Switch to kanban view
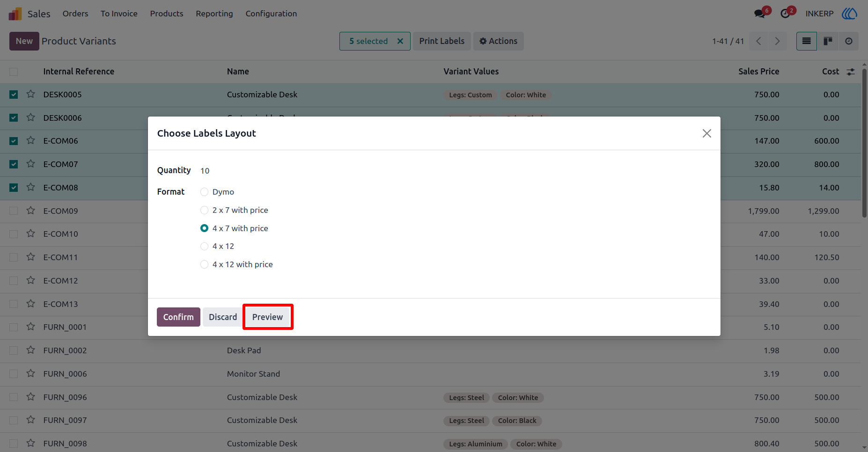Image resolution: width=868 pixels, height=452 pixels. (828, 41)
